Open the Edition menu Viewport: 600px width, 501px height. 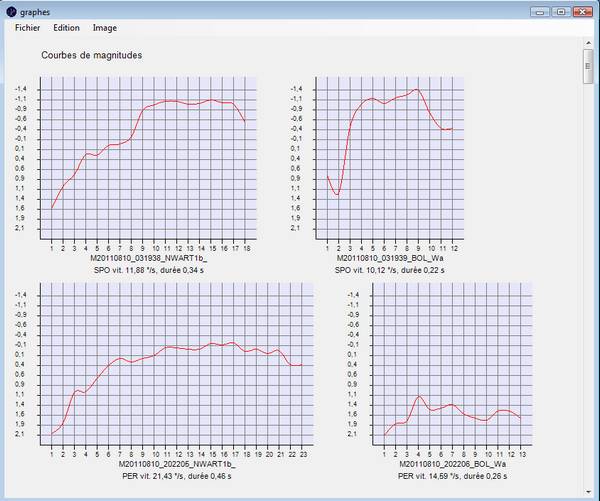(x=66, y=28)
